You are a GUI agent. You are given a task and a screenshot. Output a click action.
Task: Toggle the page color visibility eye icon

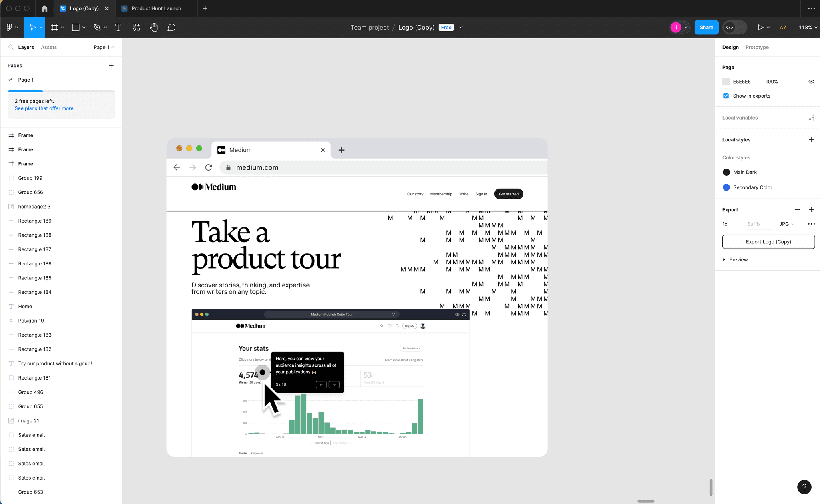coord(811,81)
